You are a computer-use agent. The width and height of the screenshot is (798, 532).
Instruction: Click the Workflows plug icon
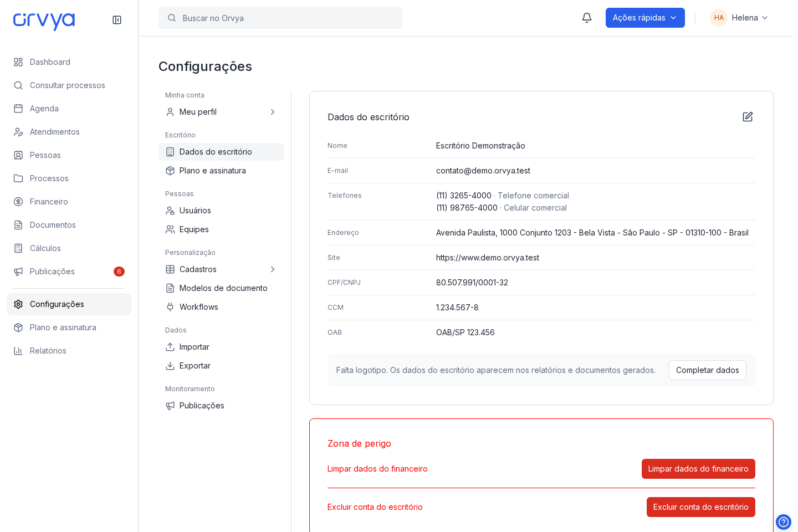point(170,307)
